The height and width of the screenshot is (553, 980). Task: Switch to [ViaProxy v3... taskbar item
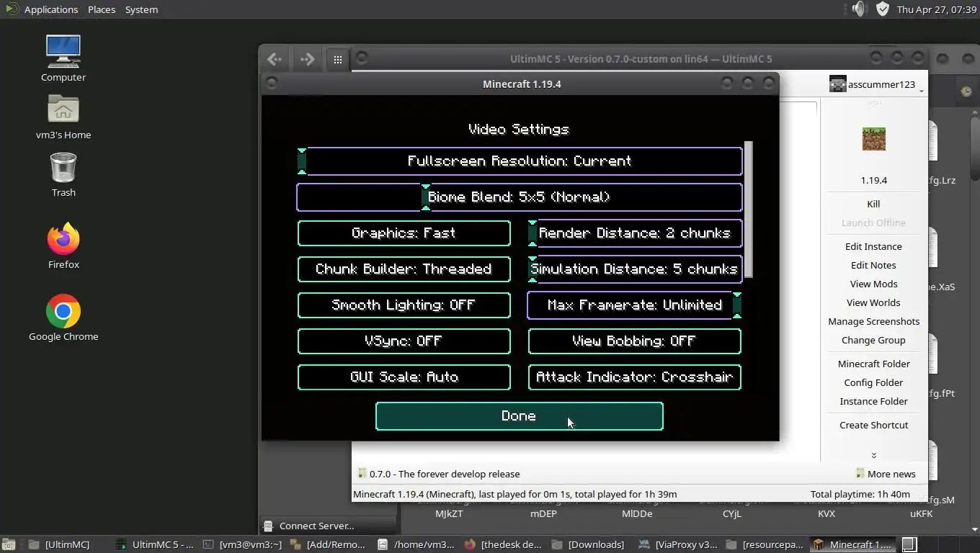coord(678,544)
